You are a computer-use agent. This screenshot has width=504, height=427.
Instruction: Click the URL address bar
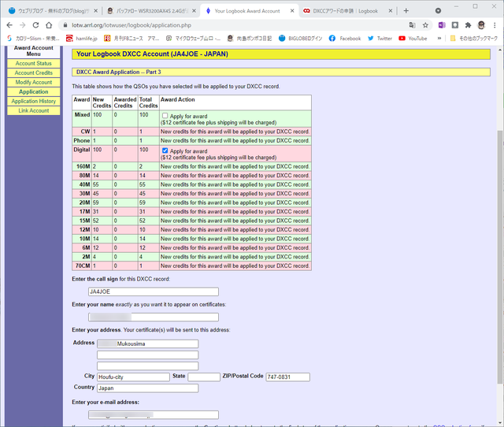(x=236, y=25)
